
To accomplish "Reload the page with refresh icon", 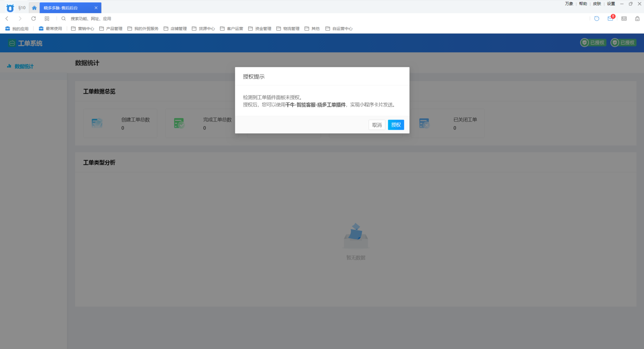I will [x=34, y=18].
